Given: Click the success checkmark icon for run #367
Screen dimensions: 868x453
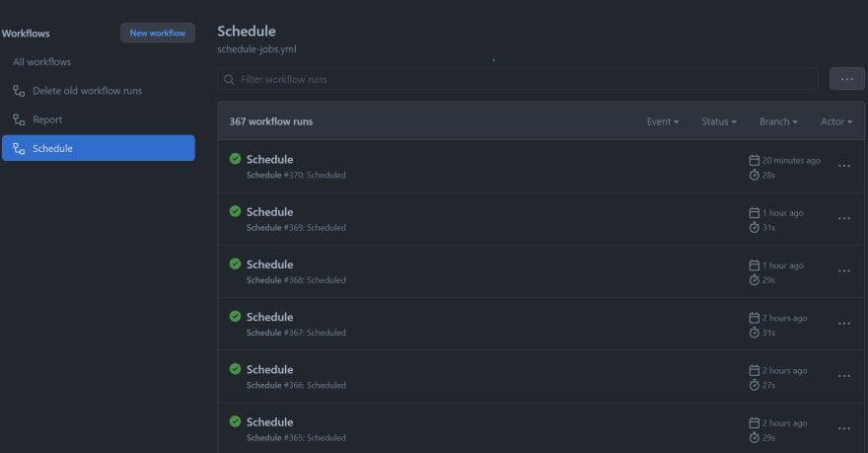Looking at the screenshot, I should point(235,316).
